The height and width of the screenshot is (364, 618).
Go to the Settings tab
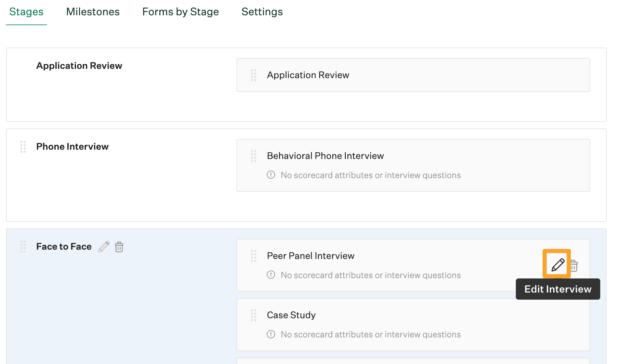(x=262, y=12)
